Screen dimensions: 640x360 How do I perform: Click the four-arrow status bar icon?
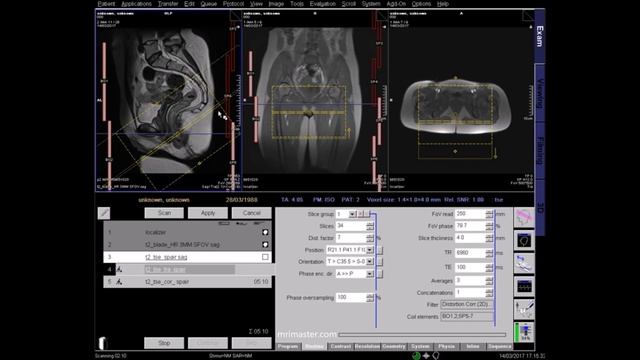point(426,356)
